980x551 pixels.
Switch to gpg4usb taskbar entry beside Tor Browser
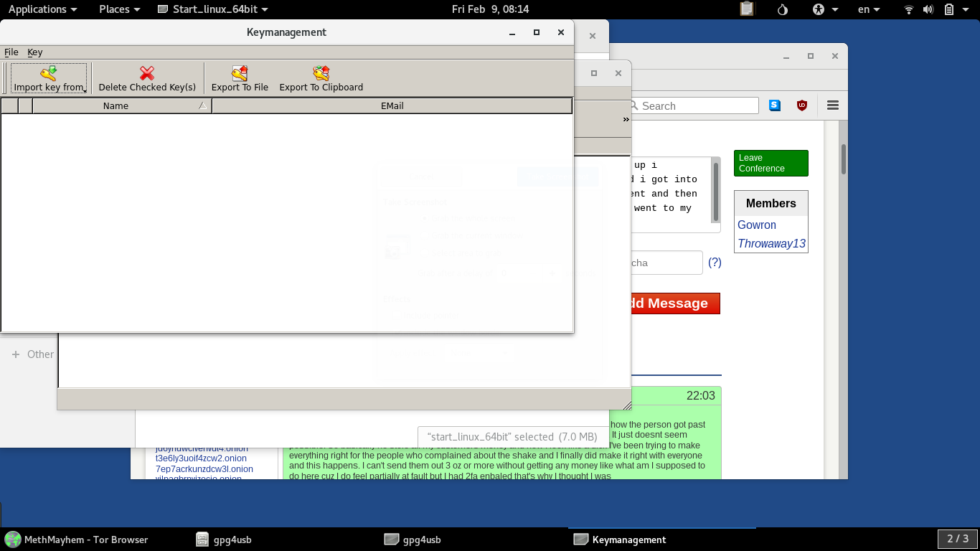tap(224, 540)
